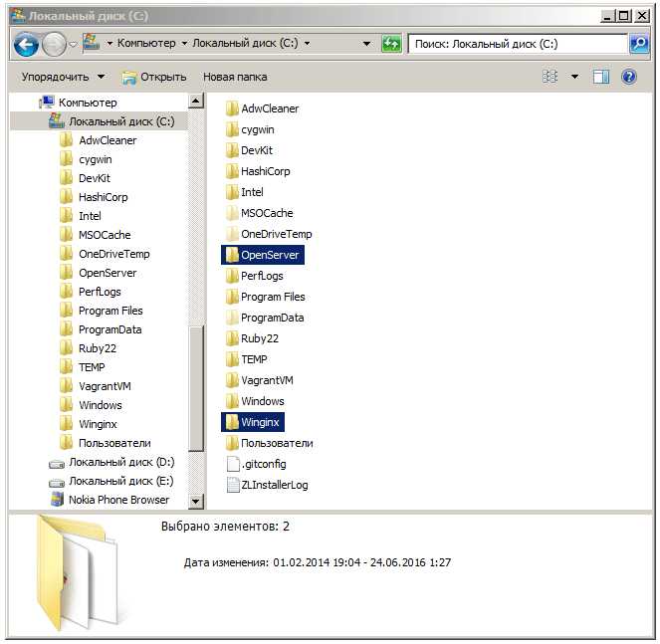
Task: Refresh the folder with green arrows icon
Action: (x=391, y=44)
